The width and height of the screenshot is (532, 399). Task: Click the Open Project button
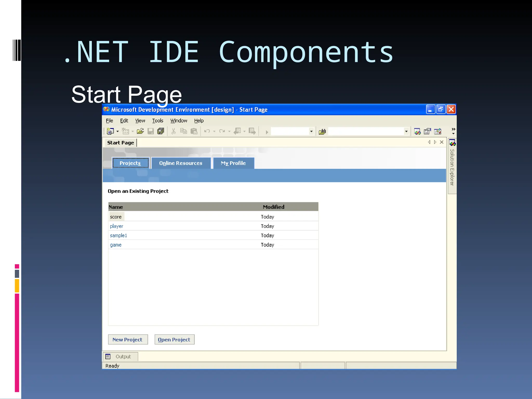[x=174, y=340]
